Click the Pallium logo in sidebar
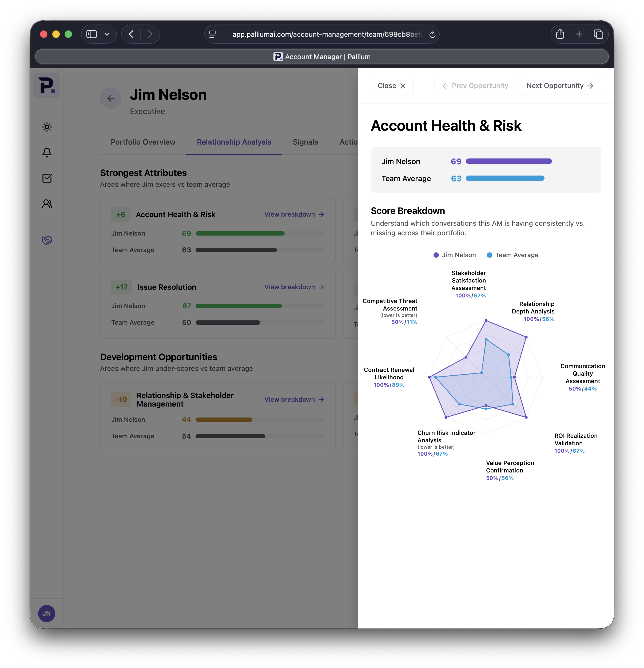The width and height of the screenshot is (644, 668). click(x=47, y=86)
